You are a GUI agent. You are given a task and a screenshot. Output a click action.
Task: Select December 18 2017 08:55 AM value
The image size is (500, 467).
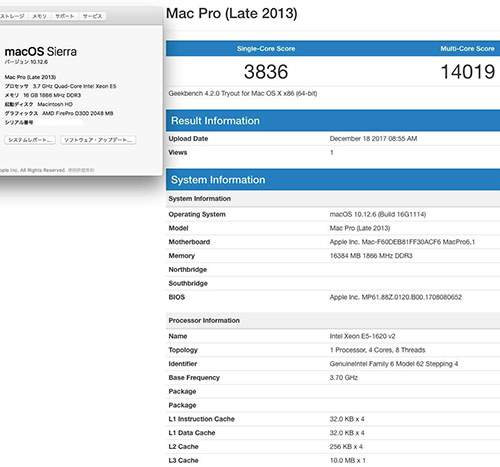[x=373, y=139]
